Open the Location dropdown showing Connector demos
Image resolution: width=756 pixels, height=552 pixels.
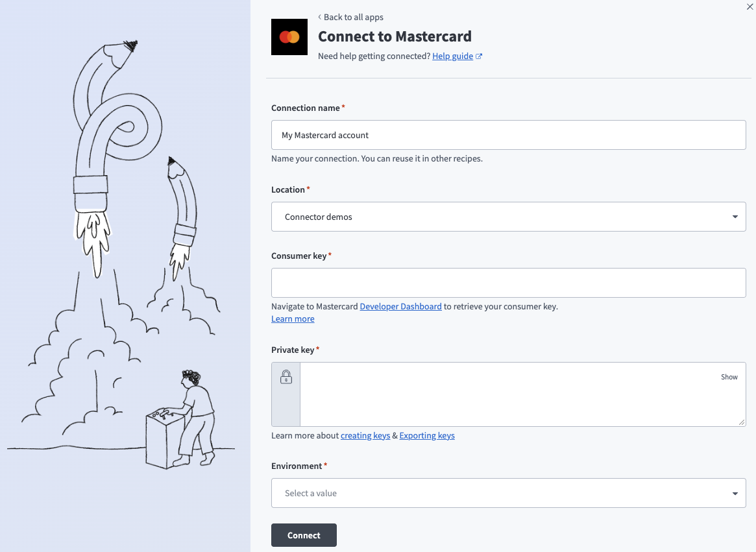tap(508, 217)
